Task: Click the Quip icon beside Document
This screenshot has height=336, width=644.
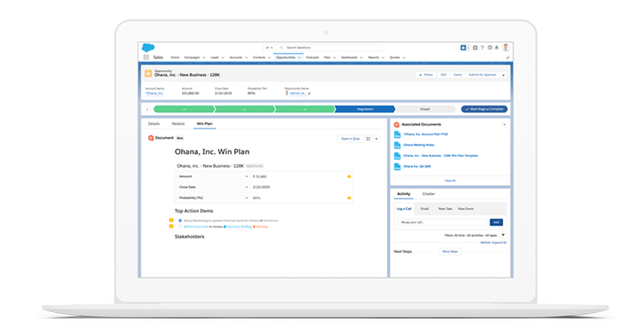Action: (x=151, y=138)
